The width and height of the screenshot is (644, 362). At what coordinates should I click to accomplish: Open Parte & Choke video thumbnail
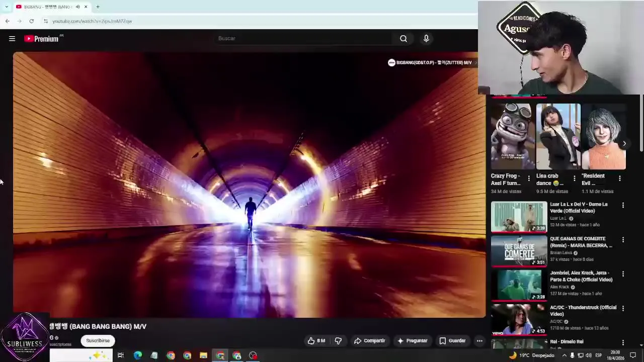[519, 285]
